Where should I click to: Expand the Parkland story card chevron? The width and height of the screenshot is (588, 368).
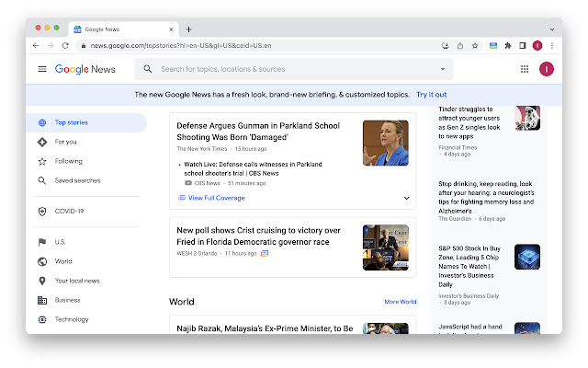[406, 197]
